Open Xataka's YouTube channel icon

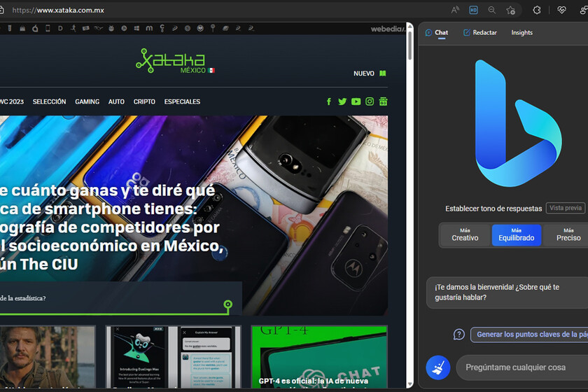[x=356, y=101]
